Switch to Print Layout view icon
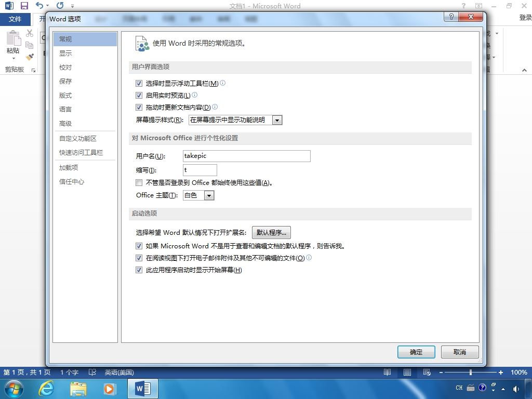This screenshot has height=399, width=532. click(x=407, y=372)
